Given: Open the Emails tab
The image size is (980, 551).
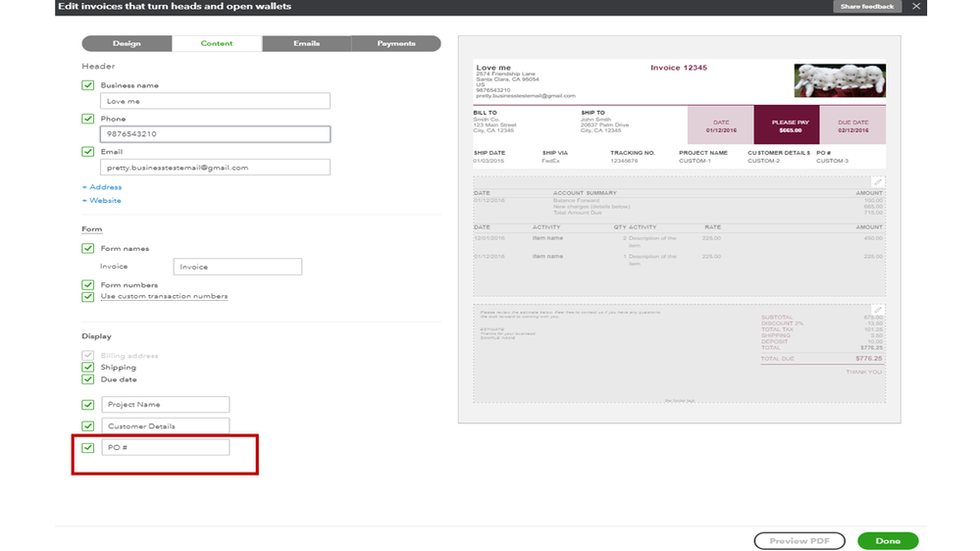Looking at the screenshot, I should (306, 43).
